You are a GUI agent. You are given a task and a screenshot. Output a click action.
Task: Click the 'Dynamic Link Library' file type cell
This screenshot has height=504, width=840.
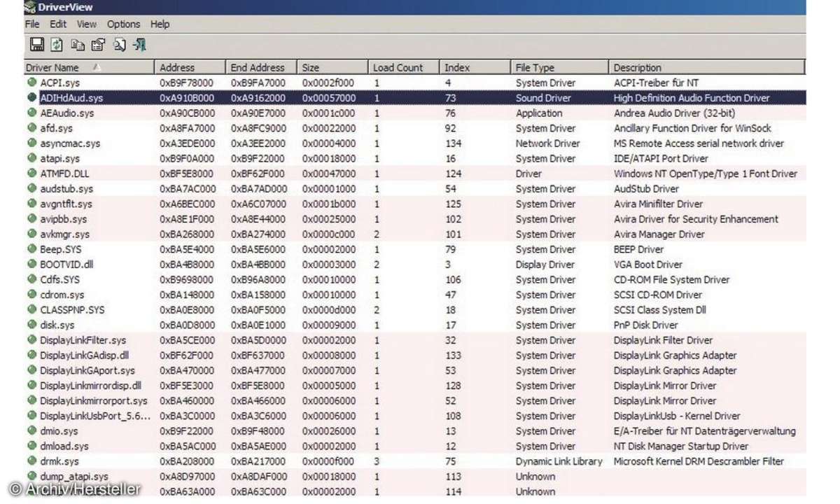(x=559, y=461)
